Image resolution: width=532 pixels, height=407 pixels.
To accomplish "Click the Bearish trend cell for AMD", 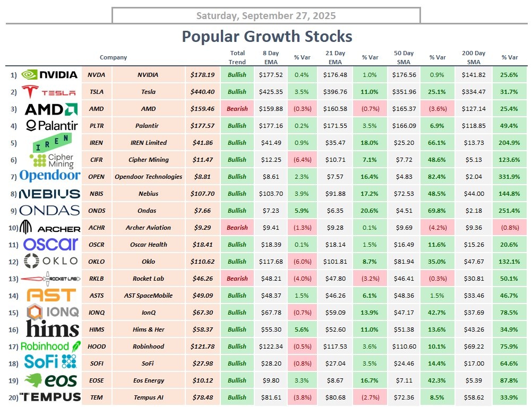I will click(237, 109).
